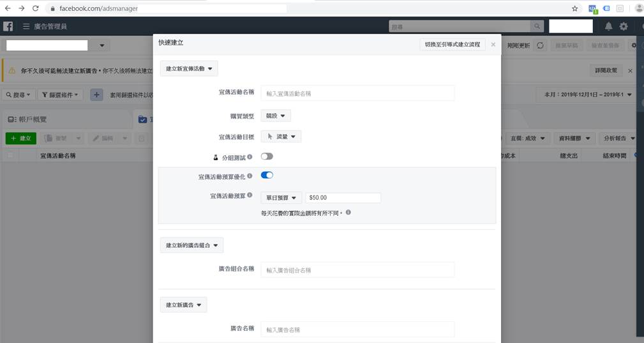Reload the page with browser refresh
This screenshot has width=644, height=343.
click(x=36, y=8)
